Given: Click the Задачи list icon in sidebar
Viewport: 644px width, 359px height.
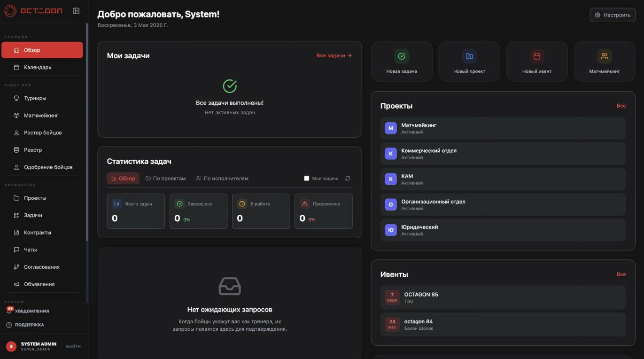Looking at the screenshot, I should click(x=16, y=215).
